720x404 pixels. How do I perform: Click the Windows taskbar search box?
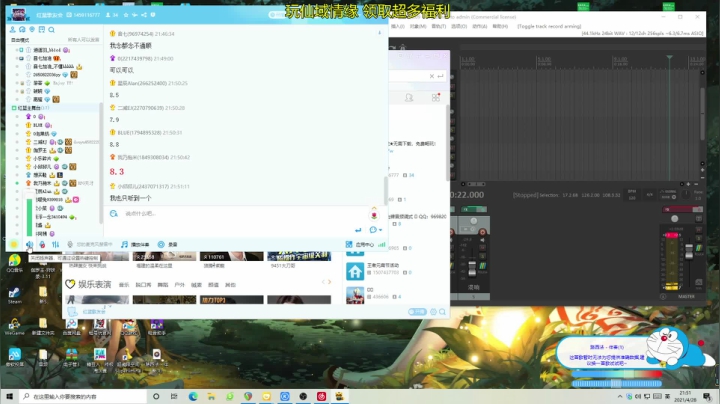coord(83,396)
